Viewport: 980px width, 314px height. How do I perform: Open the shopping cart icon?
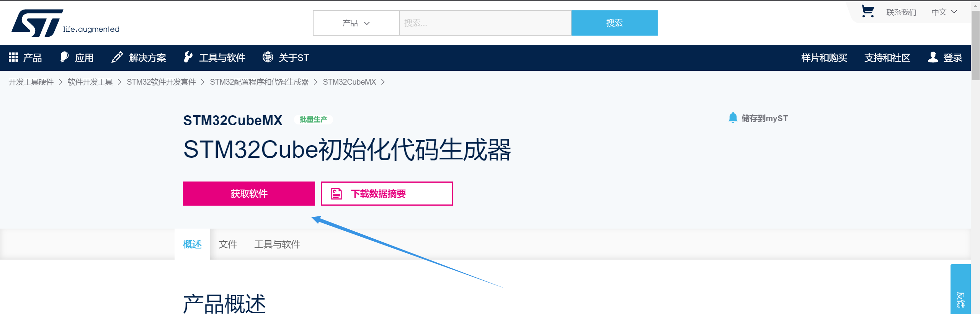pyautogui.click(x=867, y=11)
